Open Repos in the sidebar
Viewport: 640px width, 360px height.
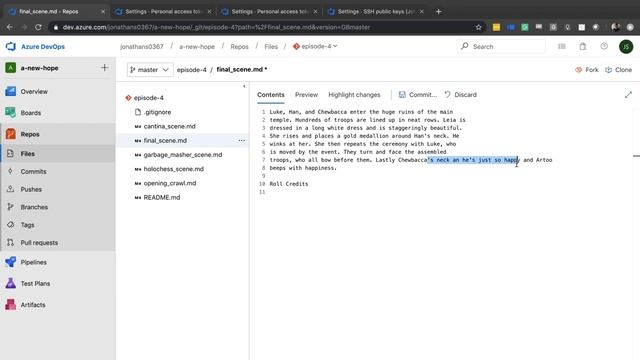(30, 134)
